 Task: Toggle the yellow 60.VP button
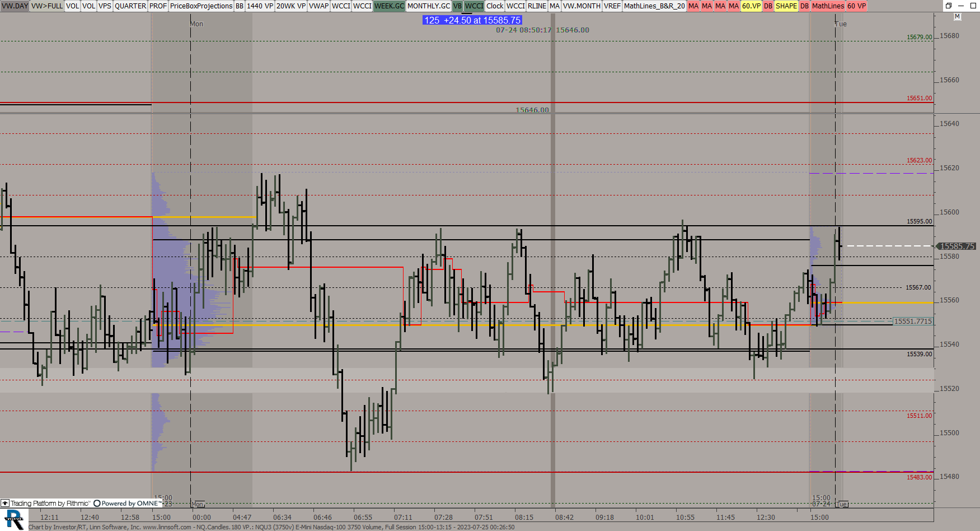(751, 6)
